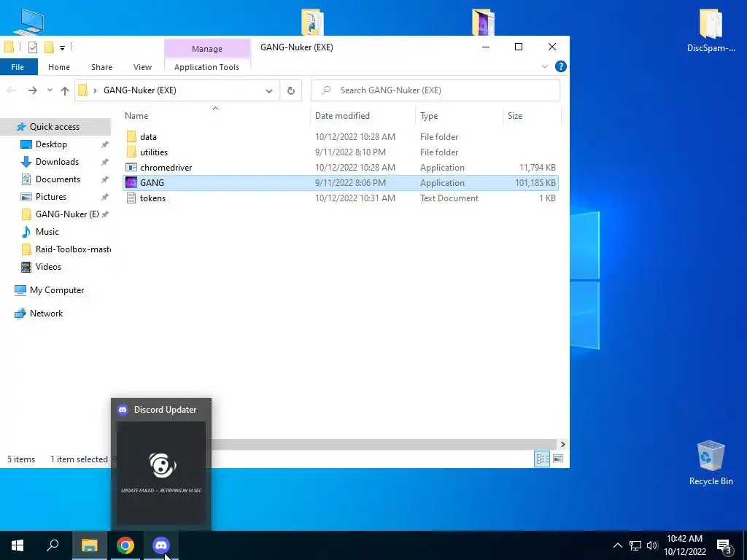This screenshot has width=747, height=560.
Task: Open Downloads in the navigation pane
Action: point(57,162)
